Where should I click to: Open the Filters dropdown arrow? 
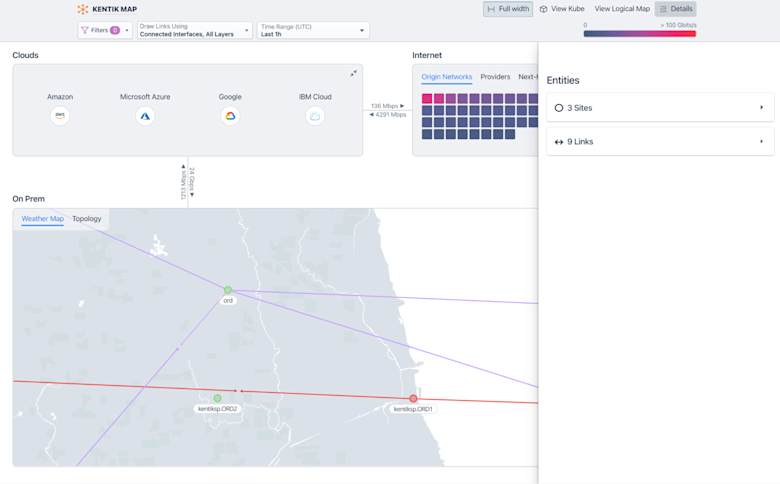pos(127,30)
